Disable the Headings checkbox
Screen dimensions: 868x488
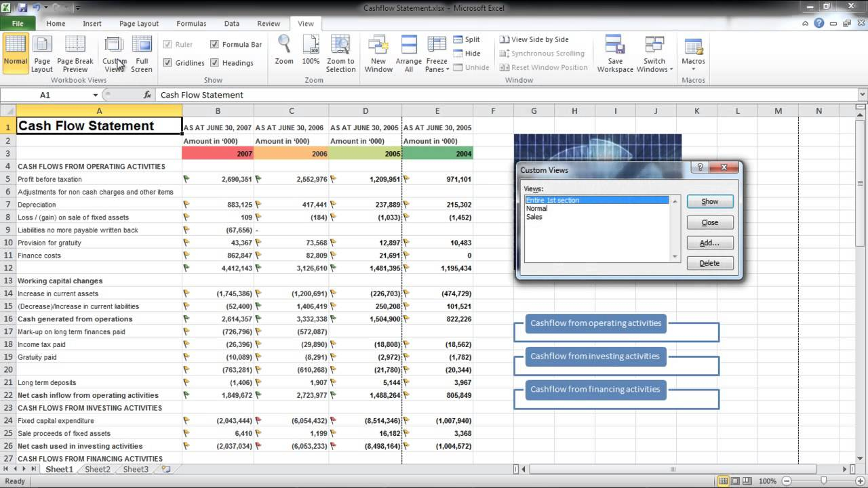215,63
